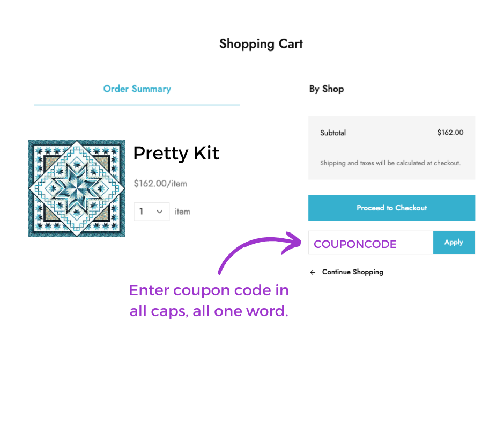The image size is (504, 423).
Task: Click the 'item' label beside quantity
Action: pos(182,212)
